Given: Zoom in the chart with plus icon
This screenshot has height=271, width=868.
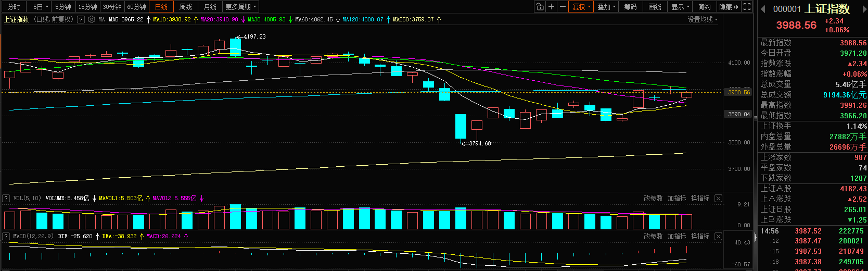Looking at the screenshot, I should [x=551, y=7].
